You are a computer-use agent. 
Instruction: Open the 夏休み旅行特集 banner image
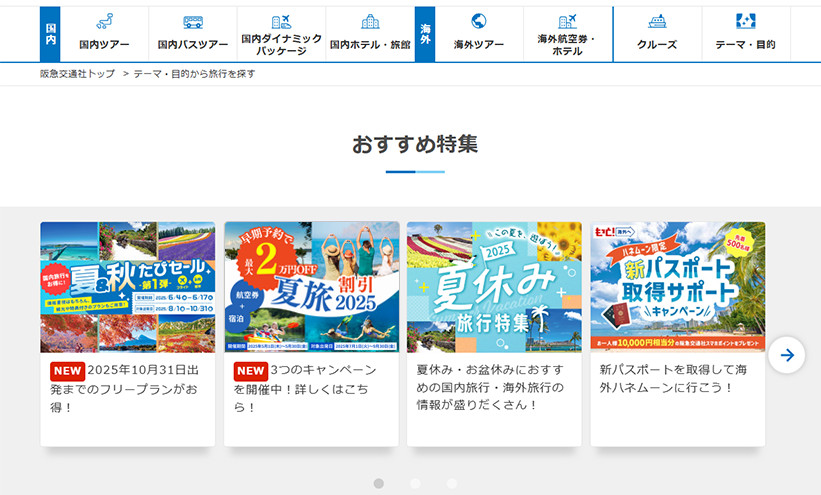[x=494, y=287]
